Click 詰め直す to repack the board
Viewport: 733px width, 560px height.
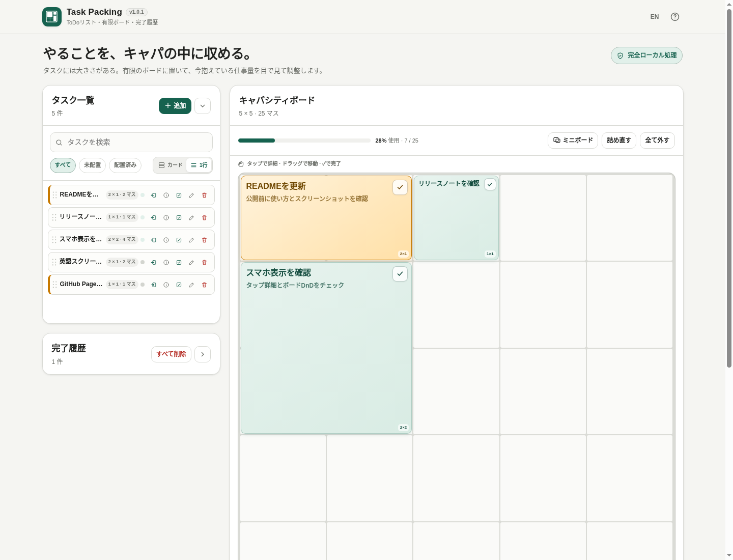pyautogui.click(x=619, y=141)
